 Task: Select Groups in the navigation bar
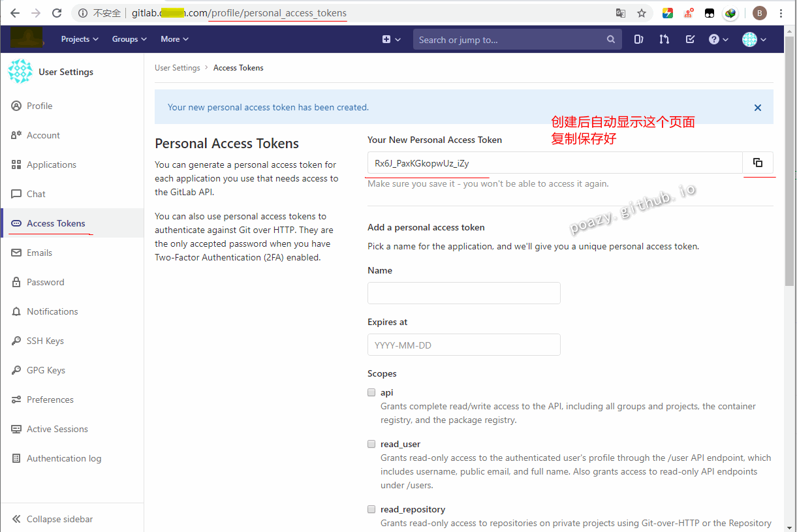point(129,39)
